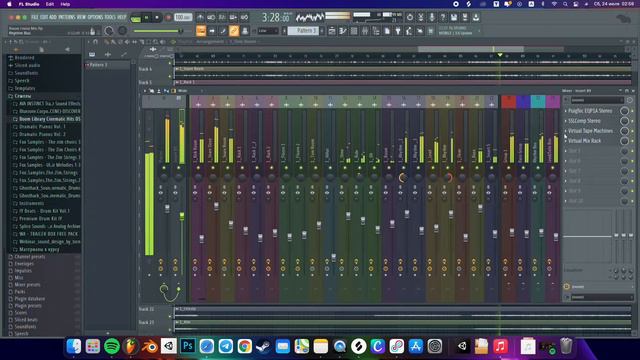Image resolution: width=640 pixels, height=360 pixels.
Task: Click the tempo field showing 100
Action: pyautogui.click(x=183, y=18)
